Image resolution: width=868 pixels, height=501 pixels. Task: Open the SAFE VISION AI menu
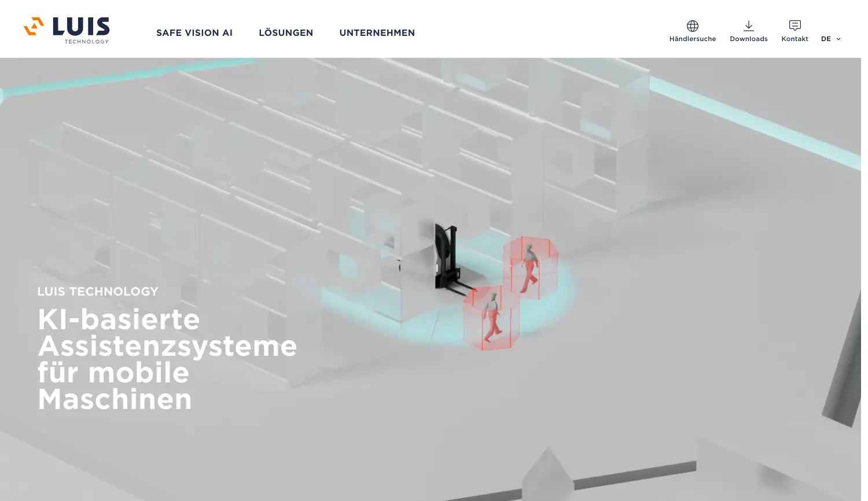pyautogui.click(x=194, y=33)
